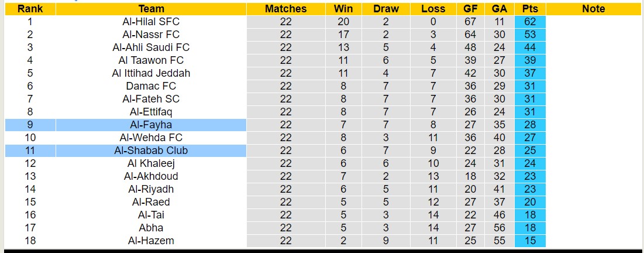The image size is (644, 253).
Task: Select the Al-Nassr FC team row
Action: pos(151,35)
